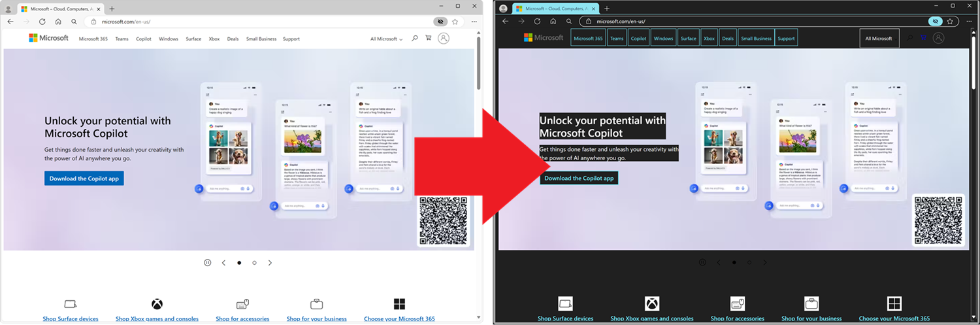Click the Microsoft 365 grid icon in dark-theme window

894,303
